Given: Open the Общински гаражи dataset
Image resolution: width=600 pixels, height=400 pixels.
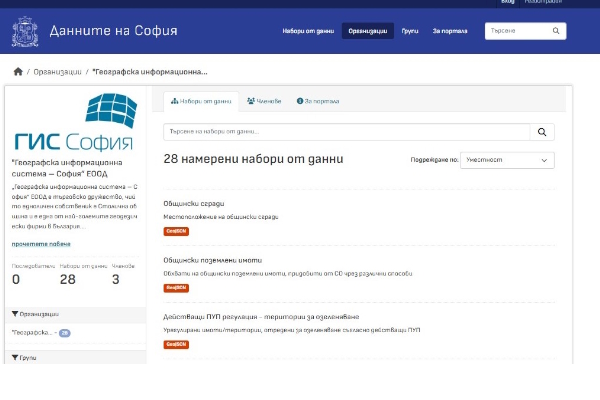Looking at the screenshot, I should [x=194, y=204].
